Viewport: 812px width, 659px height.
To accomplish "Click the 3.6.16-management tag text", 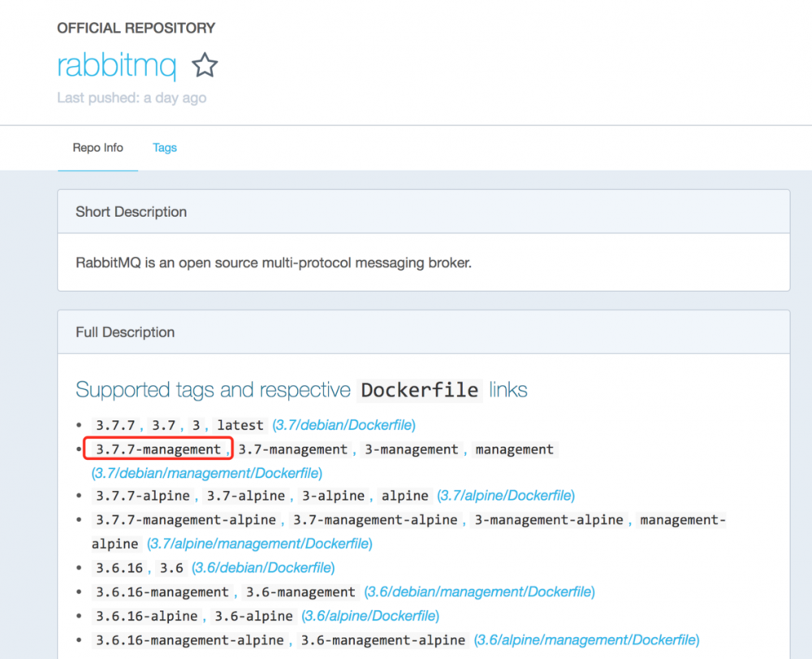I will coord(162,592).
